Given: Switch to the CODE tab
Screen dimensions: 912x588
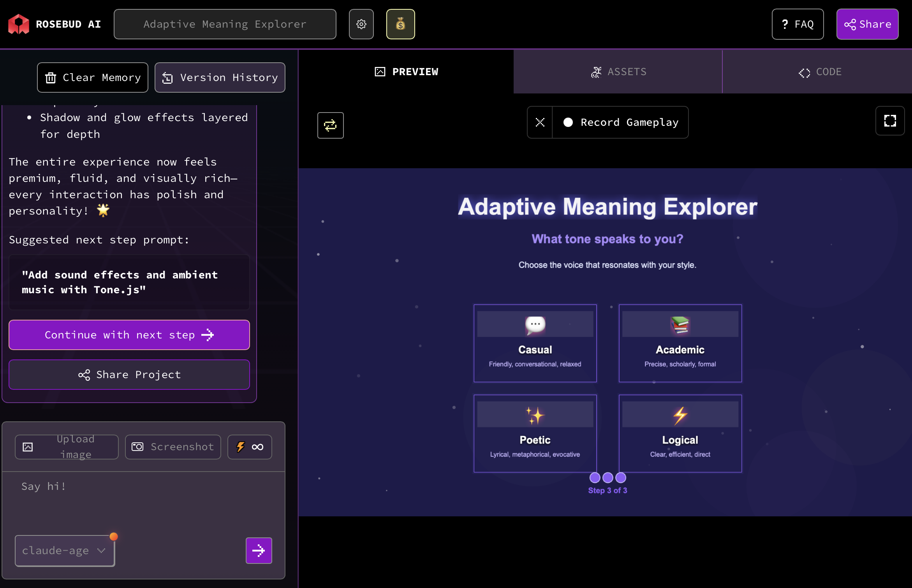Looking at the screenshot, I should pos(820,72).
